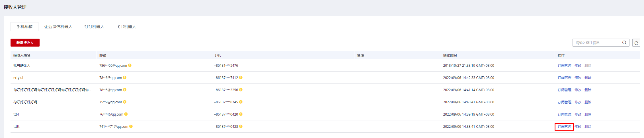The width and height of the screenshot is (644, 138).
Task: Click the 手机 column header
Action: point(218,55)
